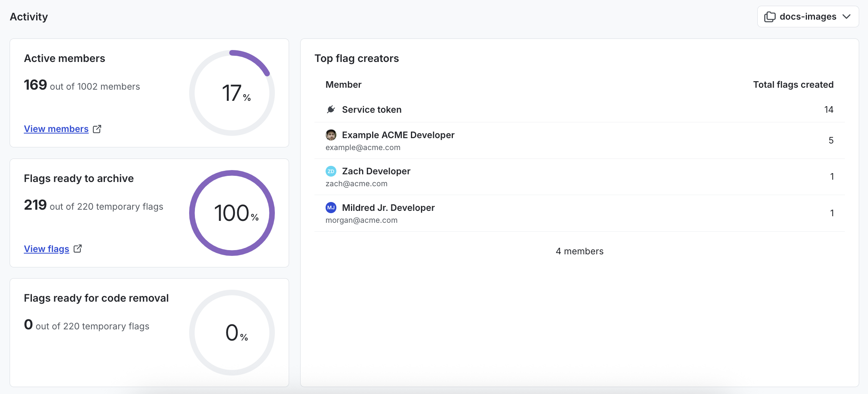Click the 17% active members progress ring
The width and height of the screenshot is (868, 394).
[x=232, y=93]
